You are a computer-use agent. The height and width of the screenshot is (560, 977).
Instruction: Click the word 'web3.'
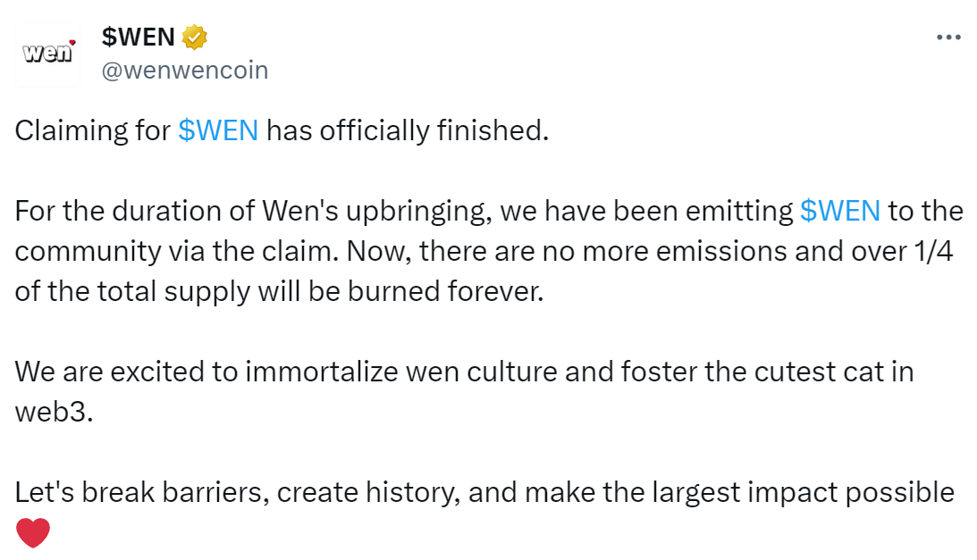click(55, 413)
